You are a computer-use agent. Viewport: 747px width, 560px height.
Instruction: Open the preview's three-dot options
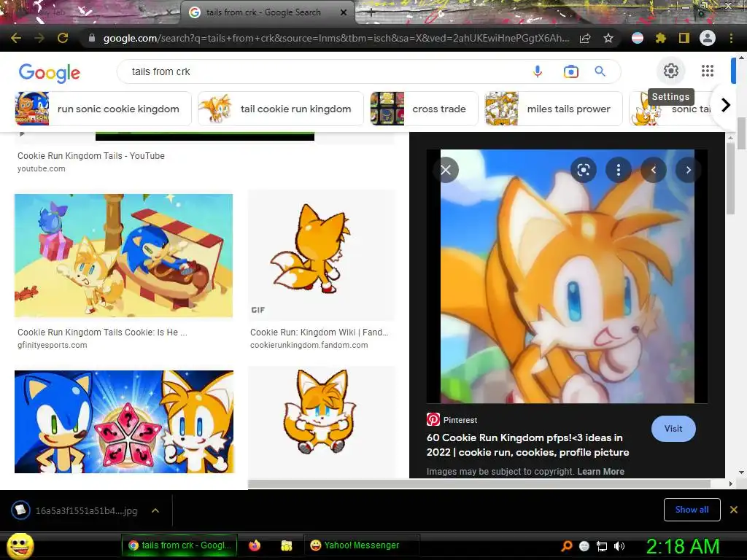(619, 170)
